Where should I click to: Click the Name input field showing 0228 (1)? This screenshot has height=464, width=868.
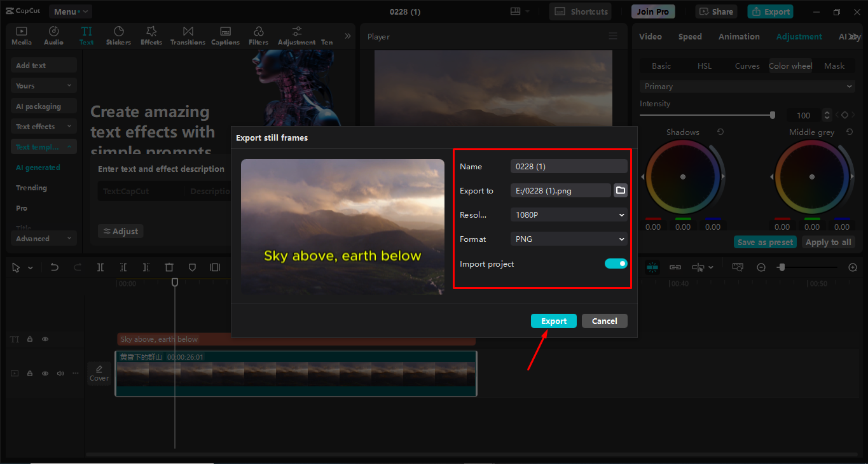pyautogui.click(x=568, y=166)
